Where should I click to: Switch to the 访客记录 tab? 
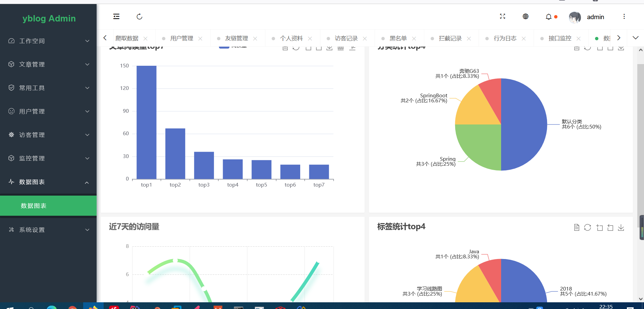pyautogui.click(x=346, y=38)
